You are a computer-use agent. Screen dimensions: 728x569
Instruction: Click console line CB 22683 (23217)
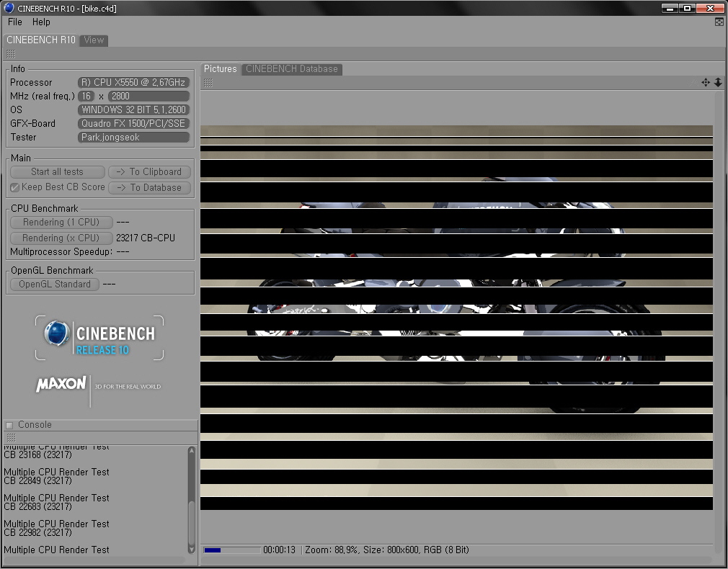tap(38, 507)
